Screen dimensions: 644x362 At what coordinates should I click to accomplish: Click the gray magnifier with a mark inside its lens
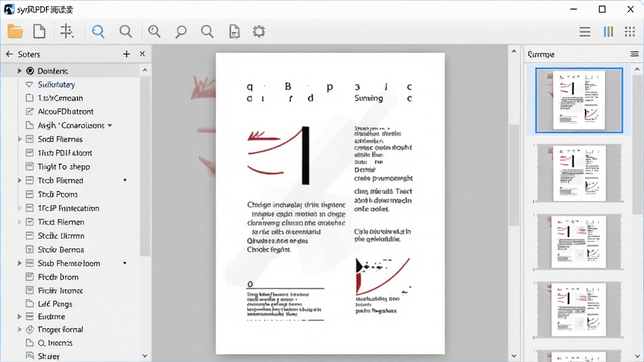tap(155, 31)
